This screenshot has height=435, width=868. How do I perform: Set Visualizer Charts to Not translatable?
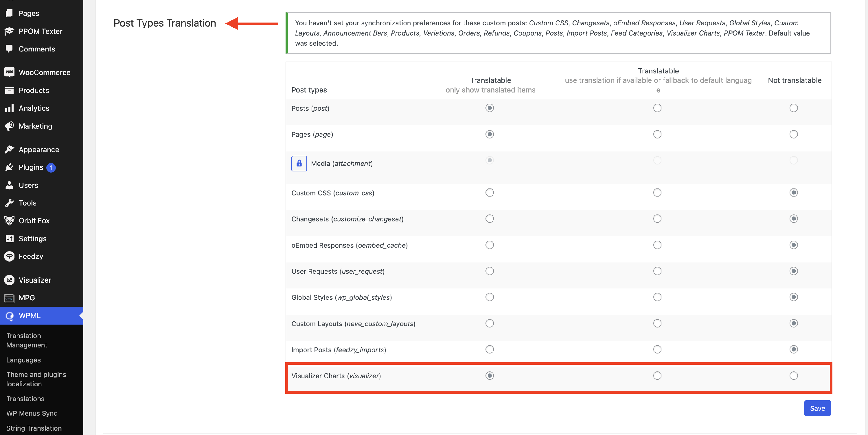pos(794,376)
